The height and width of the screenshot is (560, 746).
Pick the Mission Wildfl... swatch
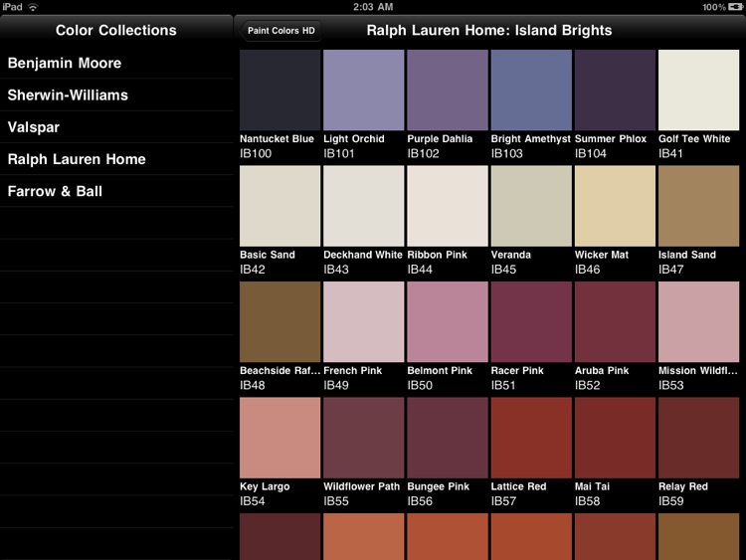click(699, 321)
